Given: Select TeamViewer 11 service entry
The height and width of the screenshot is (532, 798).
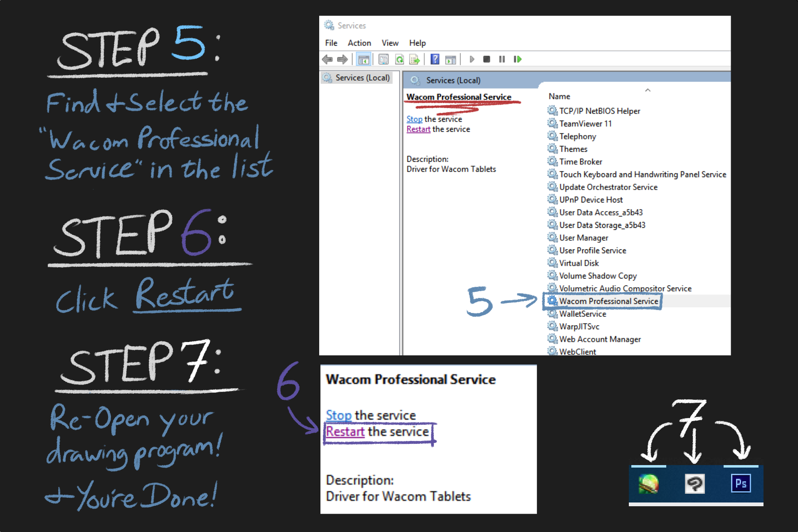Looking at the screenshot, I should click(585, 124).
